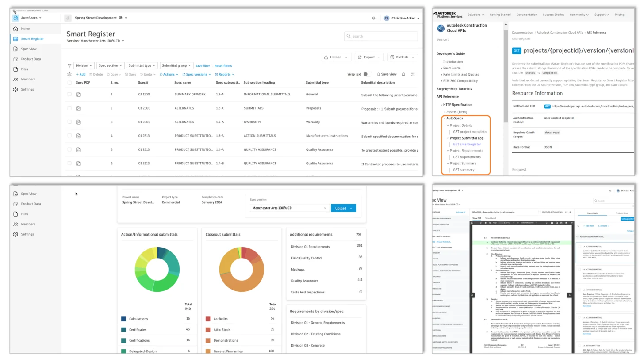Open the Documentation menu in Autodesk nav
The width and height of the screenshot is (644, 362).
click(x=526, y=15)
